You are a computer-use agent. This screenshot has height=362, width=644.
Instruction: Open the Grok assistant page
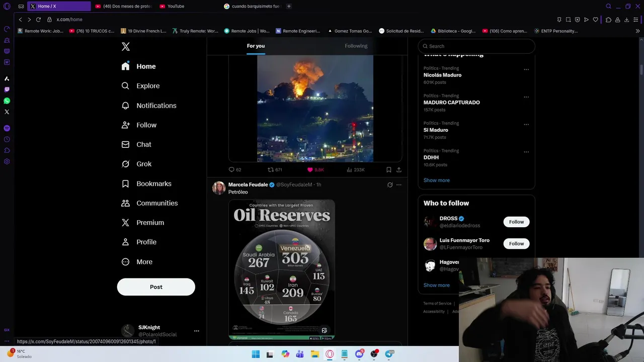coord(137,164)
